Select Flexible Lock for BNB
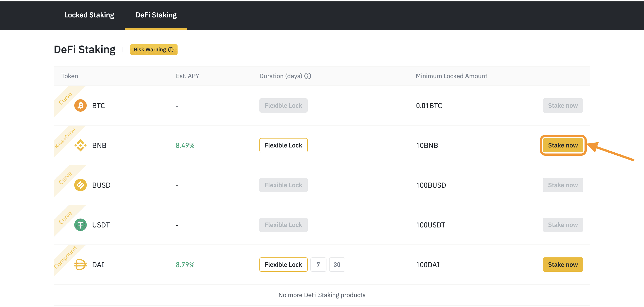 (x=283, y=145)
